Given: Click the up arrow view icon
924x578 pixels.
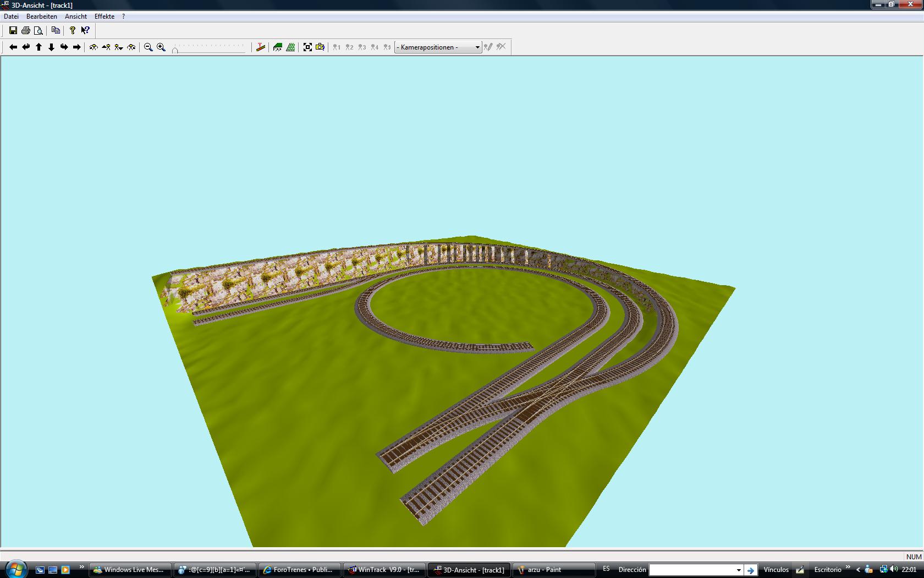Looking at the screenshot, I should 38,47.
